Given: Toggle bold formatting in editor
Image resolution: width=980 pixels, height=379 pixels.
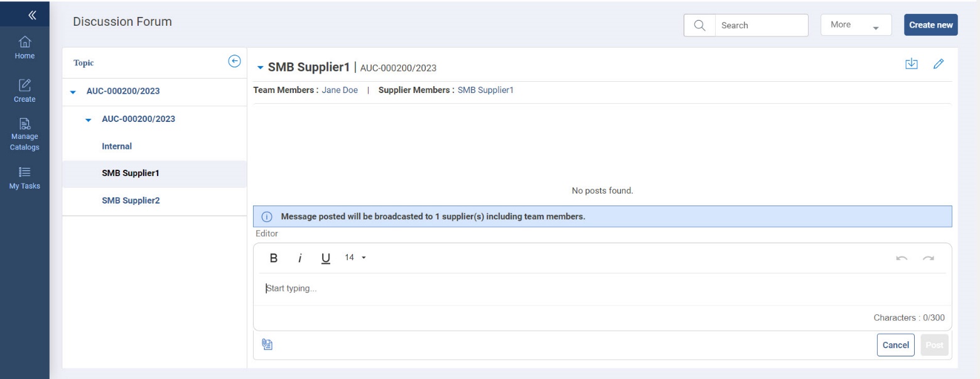Looking at the screenshot, I should [x=273, y=258].
